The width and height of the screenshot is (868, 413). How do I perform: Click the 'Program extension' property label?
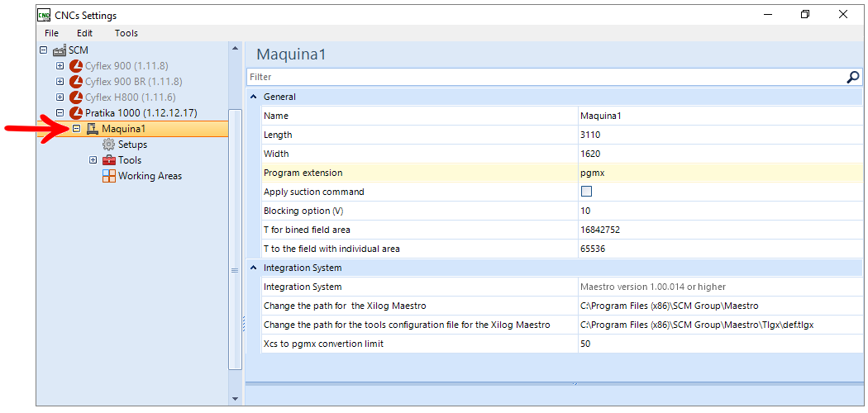pos(303,173)
